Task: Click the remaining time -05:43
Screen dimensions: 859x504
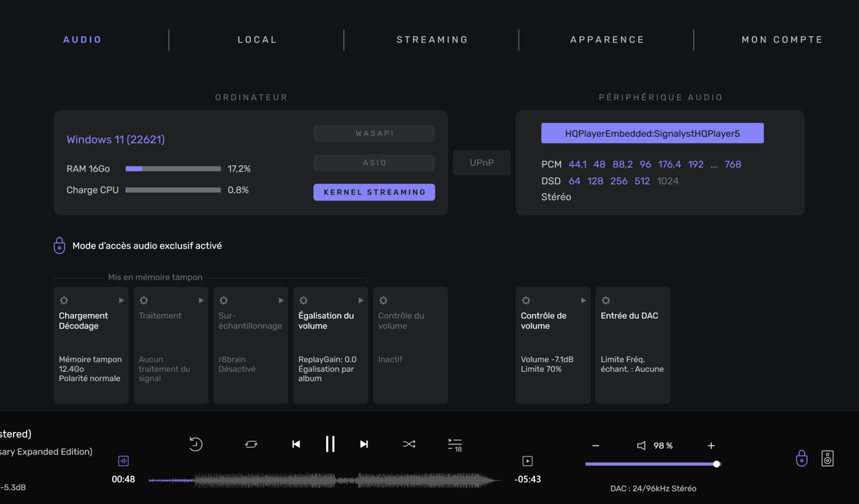Action: point(527,479)
